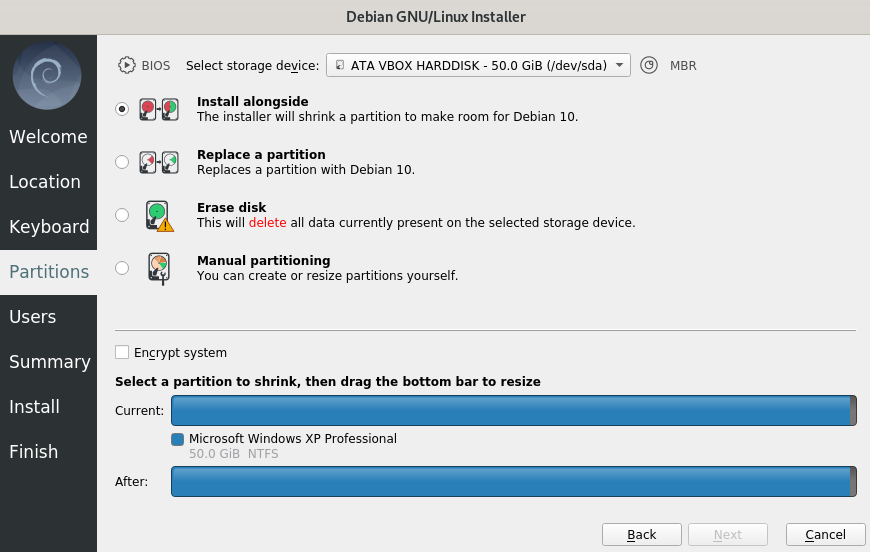Image resolution: width=870 pixels, height=552 pixels.
Task: Click the Debian swirl logo
Action: [47, 76]
